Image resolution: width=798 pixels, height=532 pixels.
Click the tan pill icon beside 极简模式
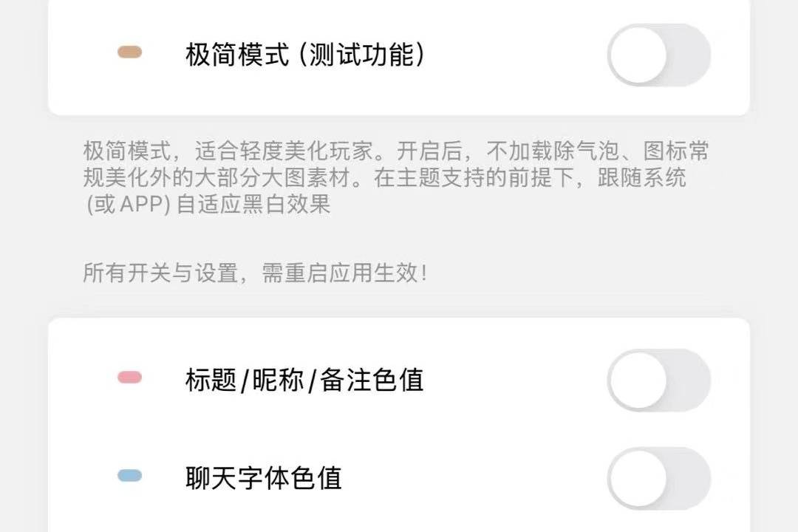click(x=129, y=52)
